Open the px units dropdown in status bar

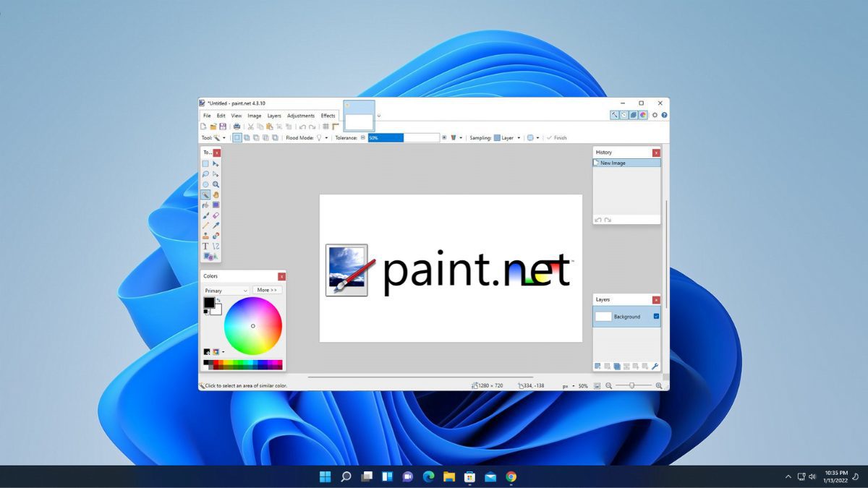pos(569,386)
